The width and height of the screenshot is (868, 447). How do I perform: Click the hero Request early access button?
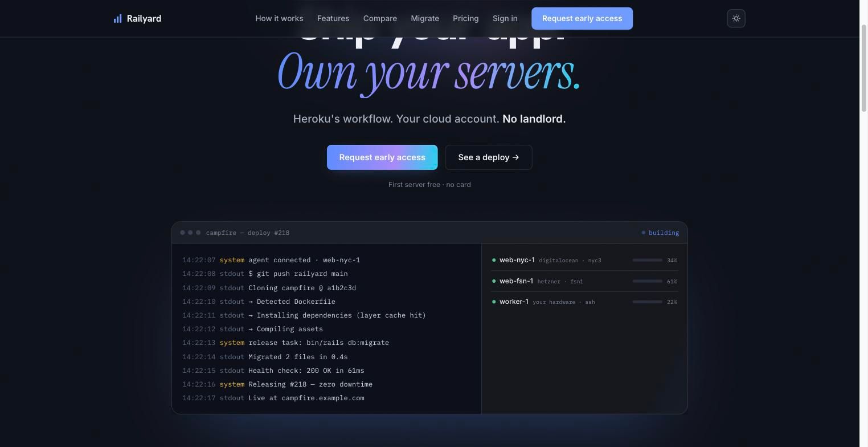[x=382, y=157]
